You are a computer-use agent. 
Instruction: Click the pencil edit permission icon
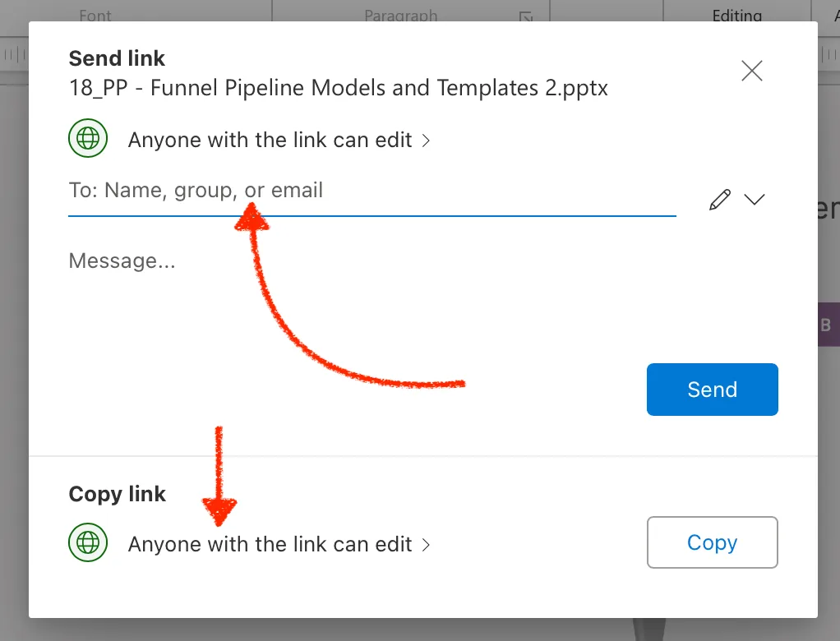[719, 200]
